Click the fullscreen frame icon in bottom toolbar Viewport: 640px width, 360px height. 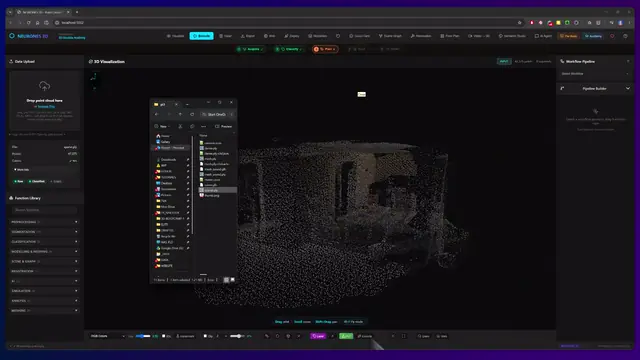pyautogui.click(x=404, y=336)
